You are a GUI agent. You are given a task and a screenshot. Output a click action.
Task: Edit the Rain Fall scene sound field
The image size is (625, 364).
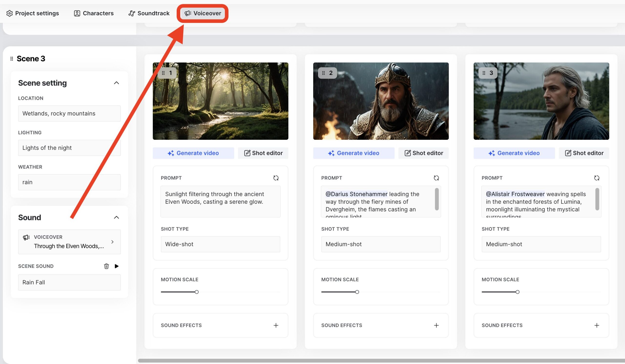point(69,282)
